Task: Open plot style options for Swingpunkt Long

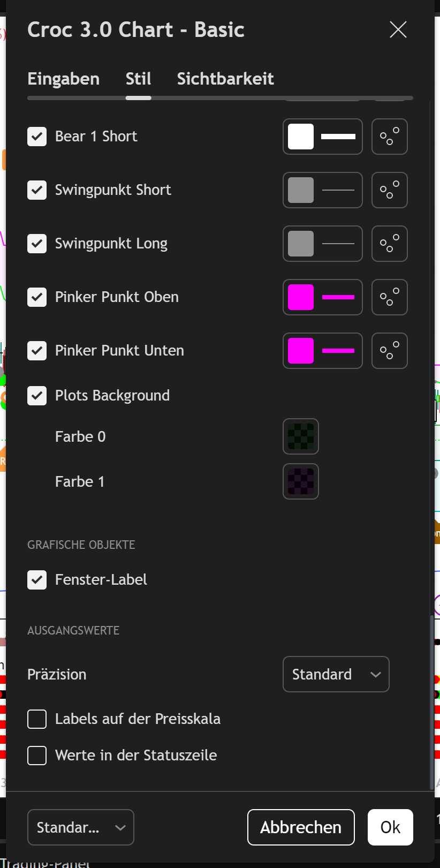Action: (389, 244)
